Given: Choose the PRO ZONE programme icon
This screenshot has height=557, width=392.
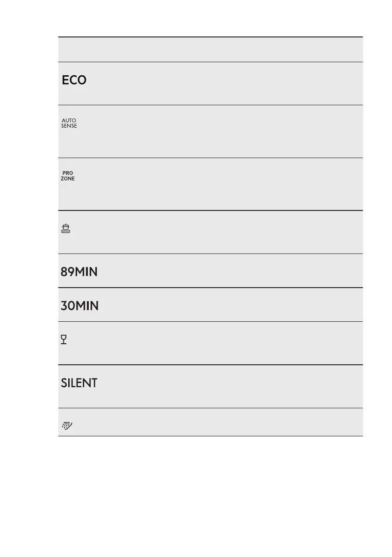Looking at the screenshot, I should tap(68, 176).
